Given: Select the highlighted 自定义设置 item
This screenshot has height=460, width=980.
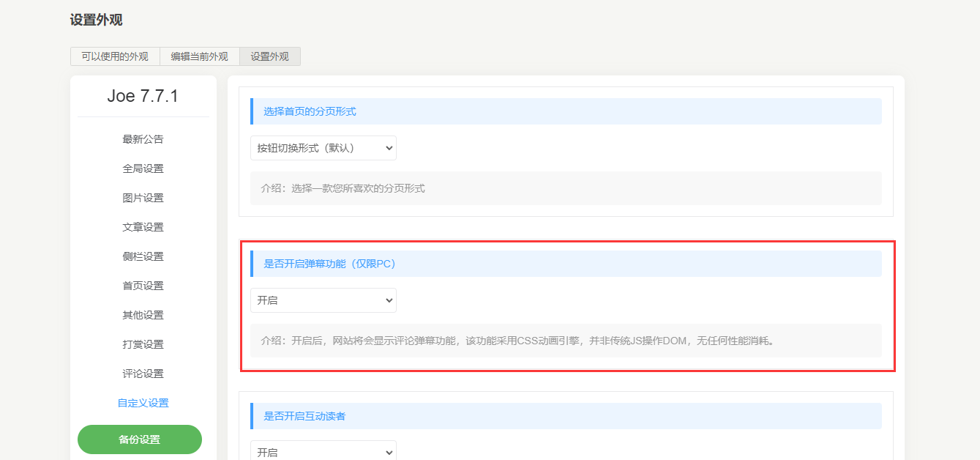Looking at the screenshot, I should [x=143, y=403].
